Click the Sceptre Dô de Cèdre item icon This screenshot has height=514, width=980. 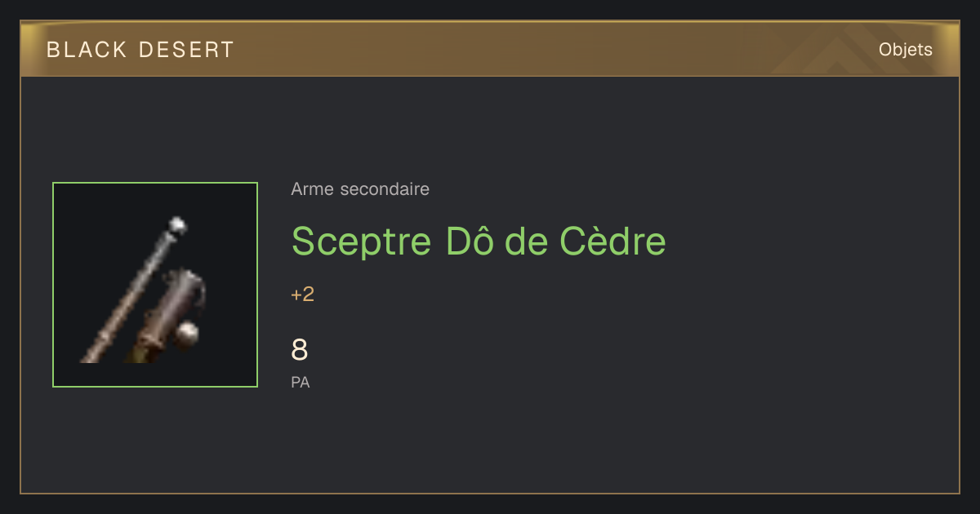pyautogui.click(x=155, y=285)
